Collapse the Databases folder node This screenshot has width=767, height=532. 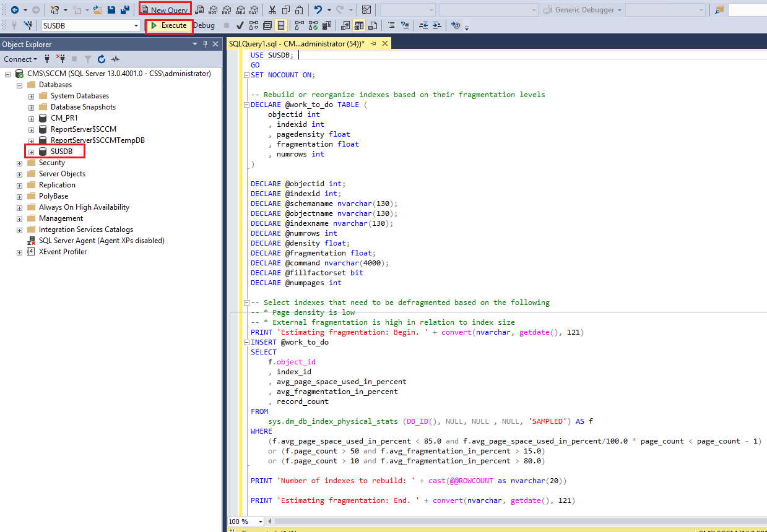pyautogui.click(x=19, y=85)
